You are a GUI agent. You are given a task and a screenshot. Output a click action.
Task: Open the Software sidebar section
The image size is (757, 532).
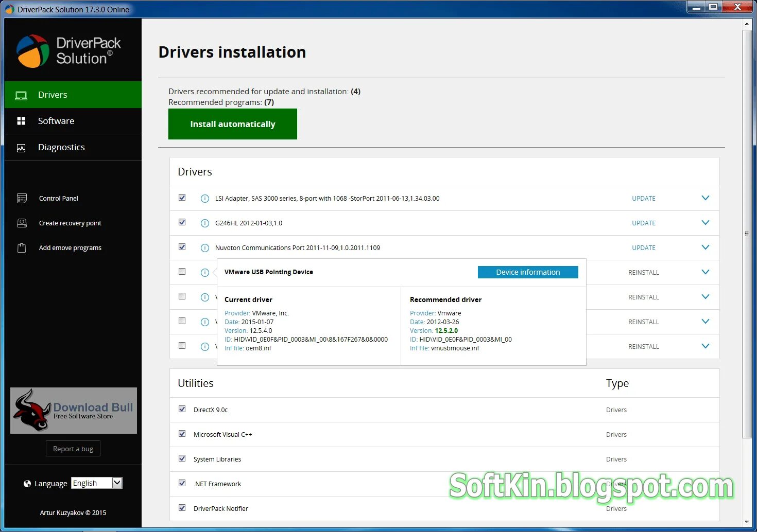[x=73, y=121]
